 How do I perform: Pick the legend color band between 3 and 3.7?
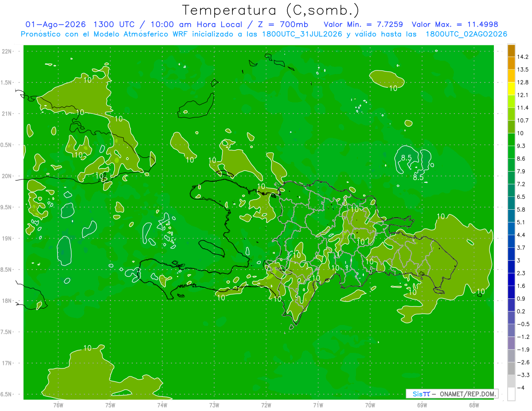[511, 254]
